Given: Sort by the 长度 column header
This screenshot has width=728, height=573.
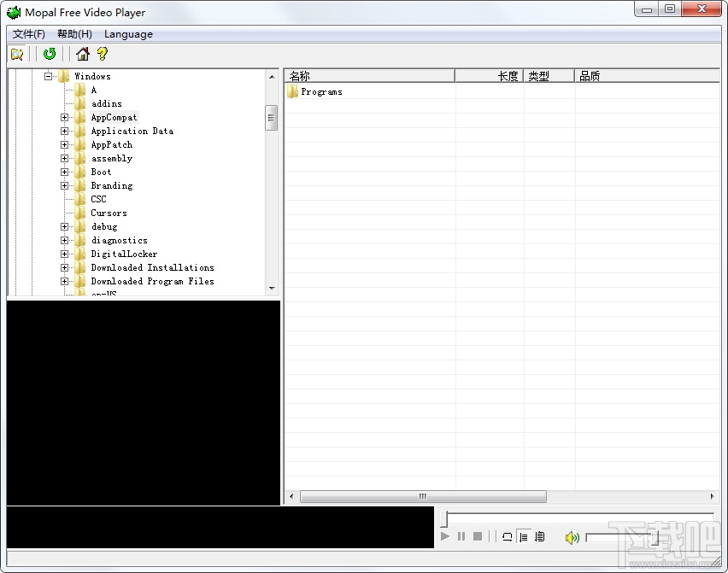Looking at the screenshot, I should (x=490, y=76).
